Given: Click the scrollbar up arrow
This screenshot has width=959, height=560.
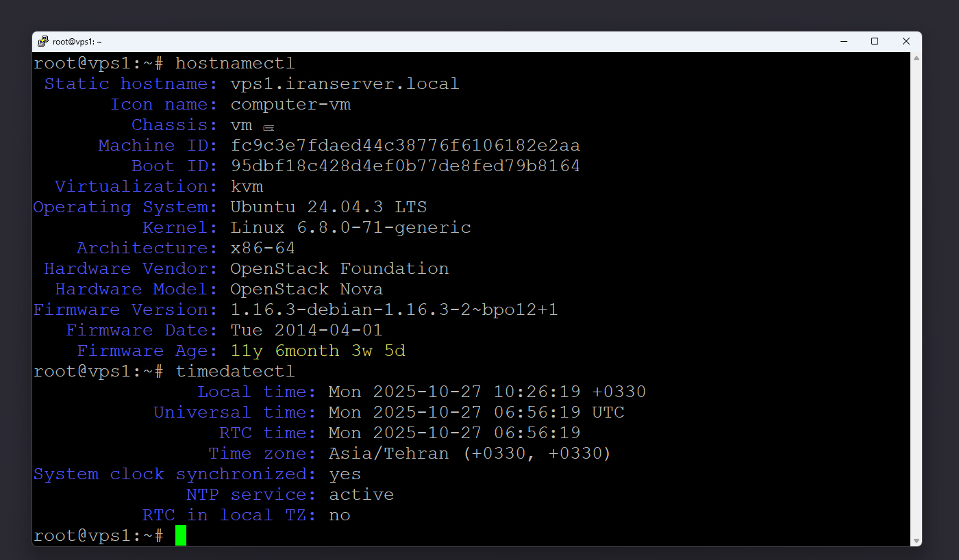Looking at the screenshot, I should click(916, 59).
